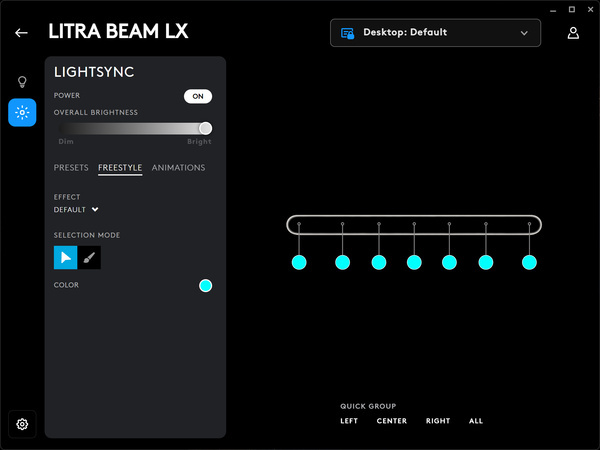Open the light bulb illumination section

pos(22,82)
